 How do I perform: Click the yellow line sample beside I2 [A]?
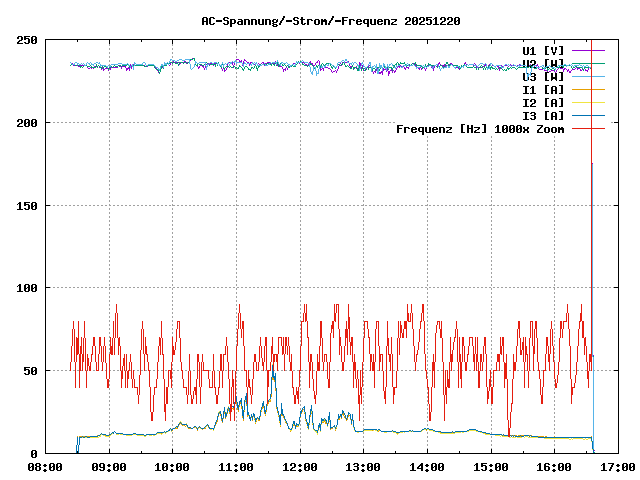[589, 102]
